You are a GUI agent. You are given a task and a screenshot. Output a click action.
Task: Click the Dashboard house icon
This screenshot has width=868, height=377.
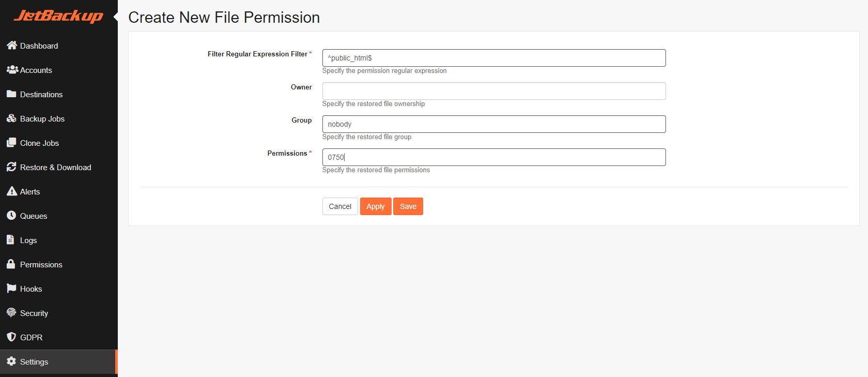pyautogui.click(x=12, y=46)
